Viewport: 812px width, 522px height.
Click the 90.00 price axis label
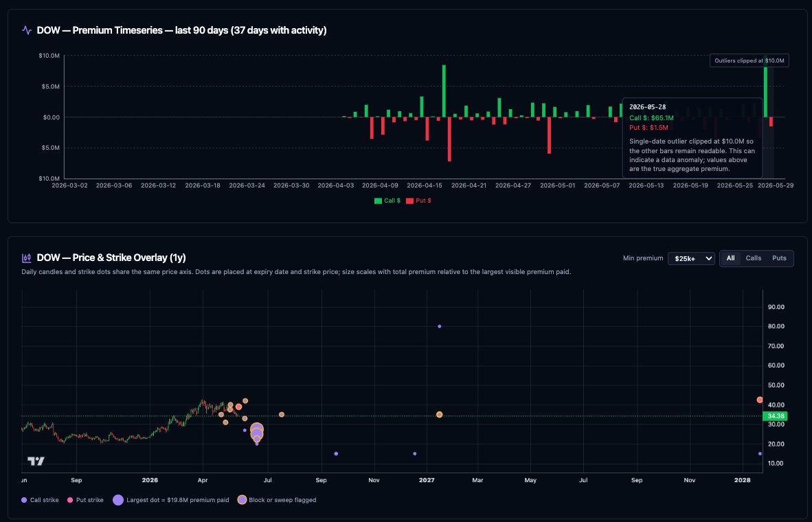(776, 306)
